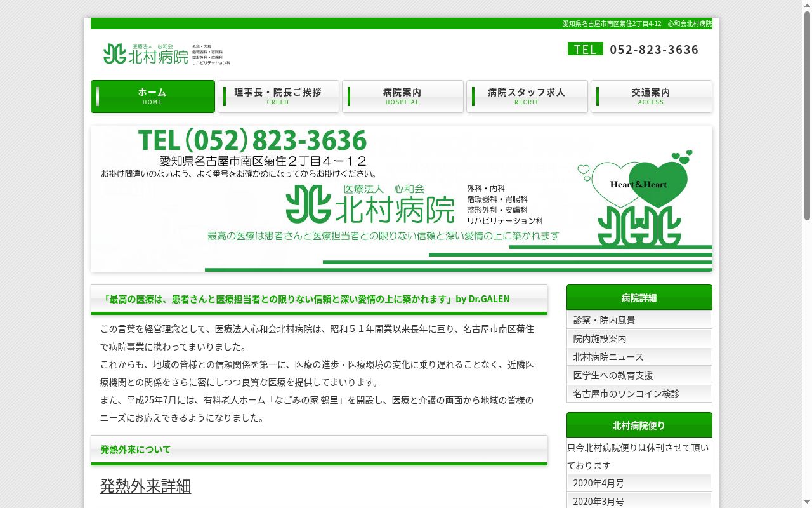Open 2020年4月号 newsletter link
The image size is (812, 508).
(x=639, y=483)
